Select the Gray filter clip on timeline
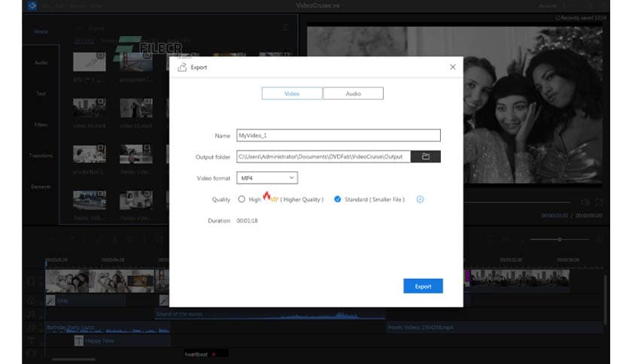 (x=86, y=300)
